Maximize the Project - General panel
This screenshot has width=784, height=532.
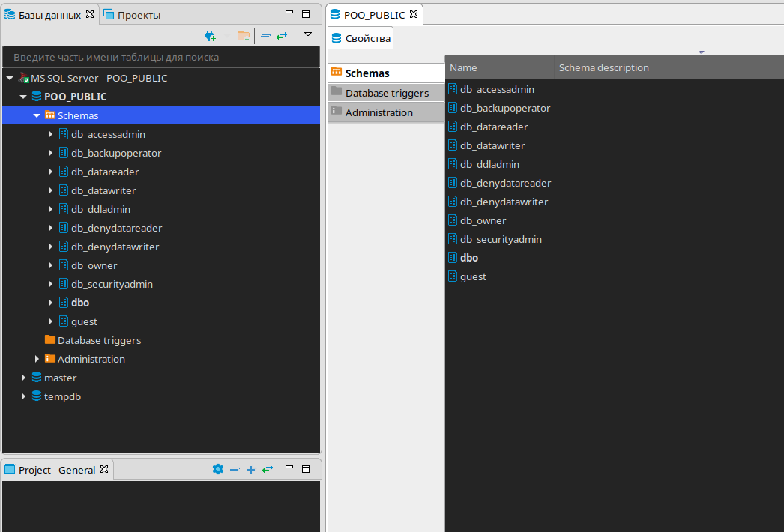click(x=306, y=469)
